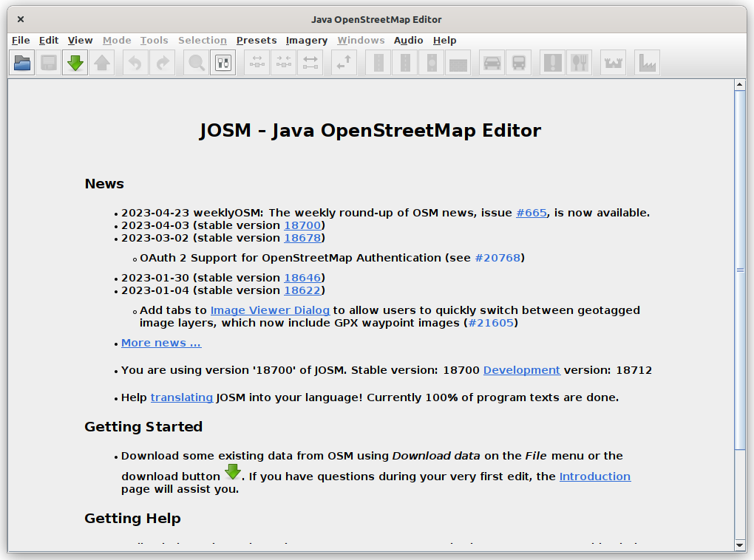Click the factory preset toolbar icon

(647, 64)
